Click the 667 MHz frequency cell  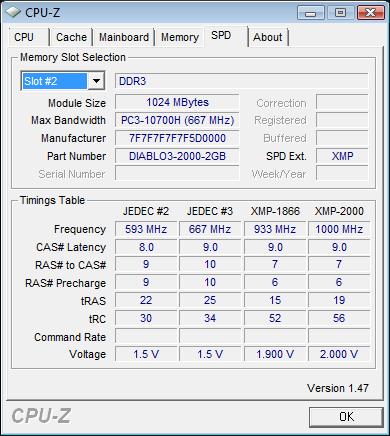click(x=210, y=229)
